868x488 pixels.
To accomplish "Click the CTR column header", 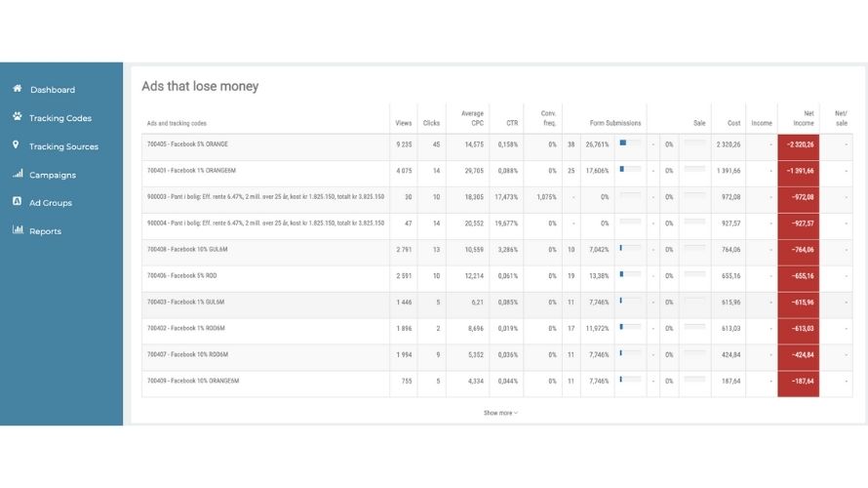I will coord(512,123).
